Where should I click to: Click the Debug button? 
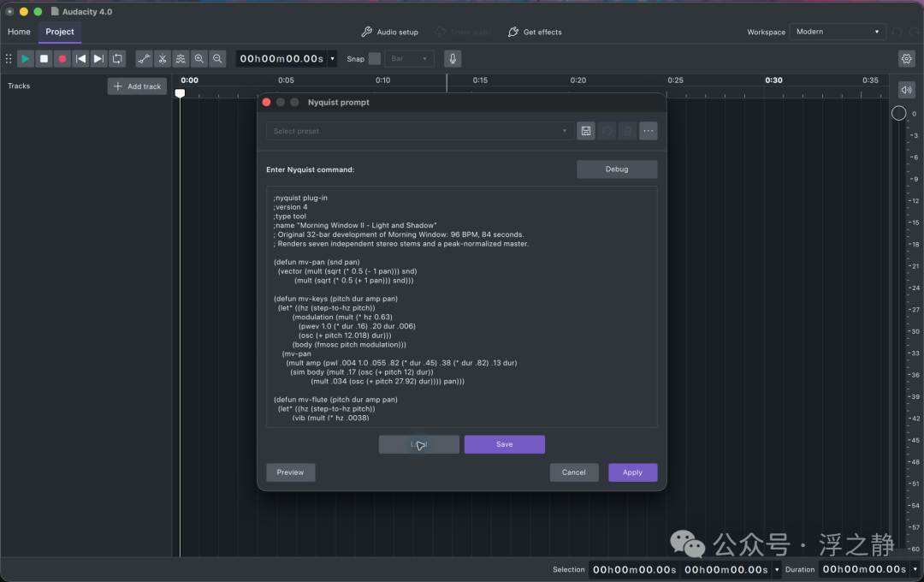617,169
